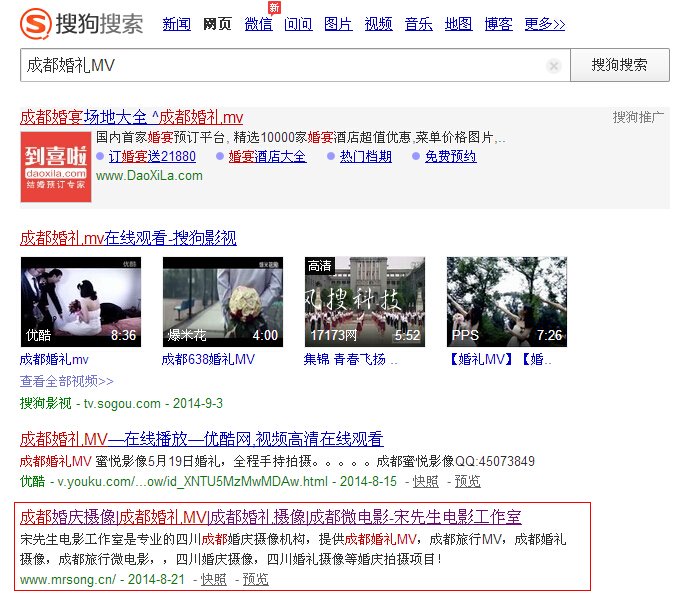695x597 pixels.
Task: Expand 查看全部视频>> to see all videos
Action: (67, 381)
